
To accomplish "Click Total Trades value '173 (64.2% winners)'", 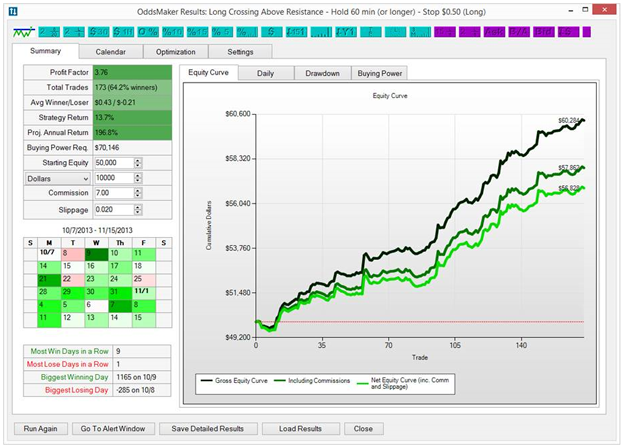I will coord(132,87).
